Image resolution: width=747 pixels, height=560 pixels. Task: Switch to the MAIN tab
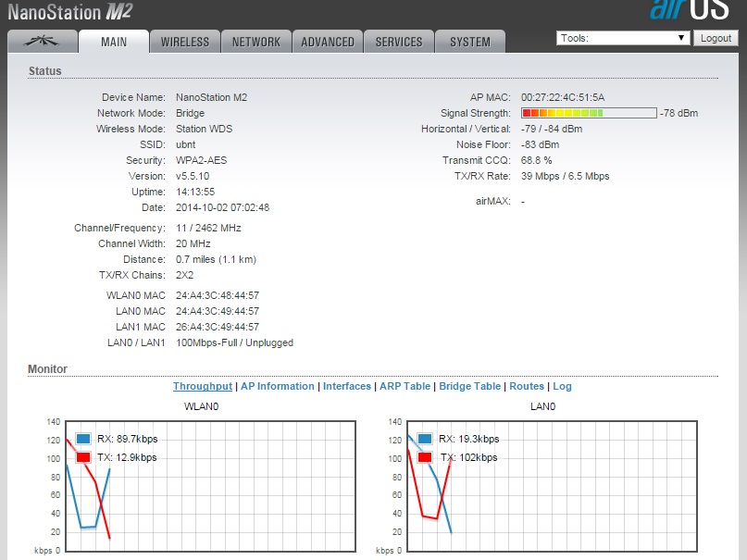(x=114, y=42)
